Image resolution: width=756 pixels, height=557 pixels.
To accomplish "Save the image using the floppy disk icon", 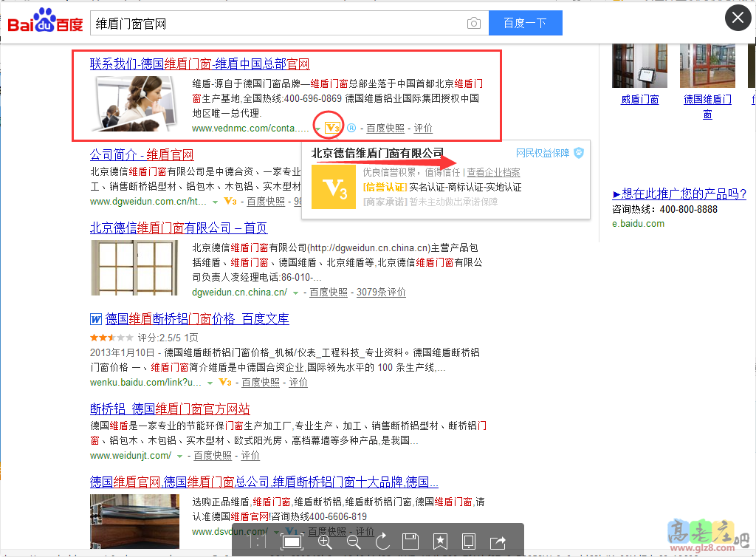I will [411, 541].
